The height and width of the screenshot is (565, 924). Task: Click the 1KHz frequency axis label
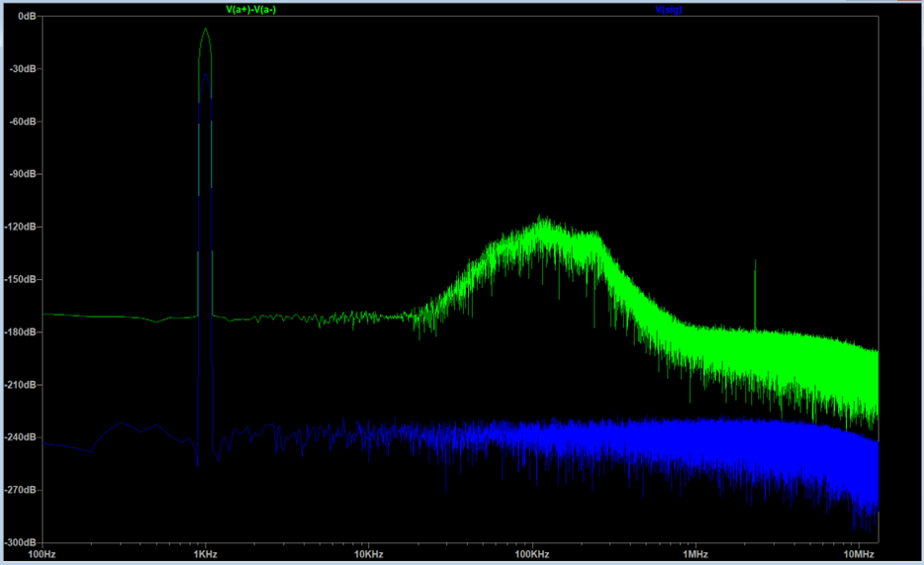point(206,554)
